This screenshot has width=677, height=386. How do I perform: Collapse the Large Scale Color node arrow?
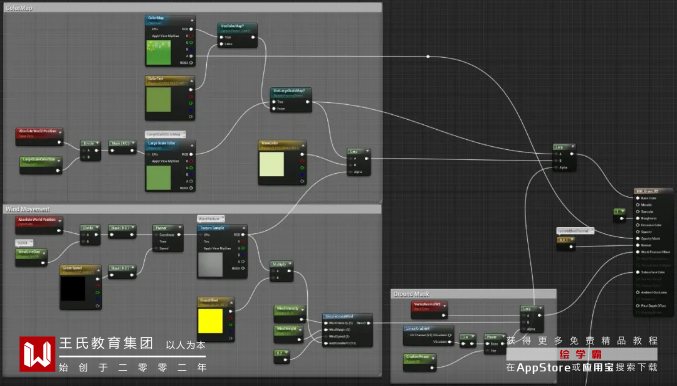(192, 145)
